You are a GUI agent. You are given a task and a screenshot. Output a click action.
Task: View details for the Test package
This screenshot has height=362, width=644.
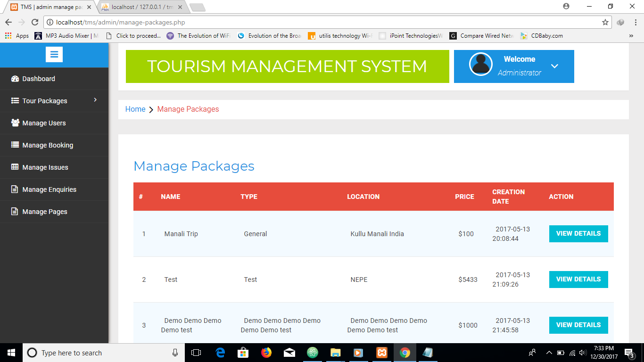tap(578, 279)
